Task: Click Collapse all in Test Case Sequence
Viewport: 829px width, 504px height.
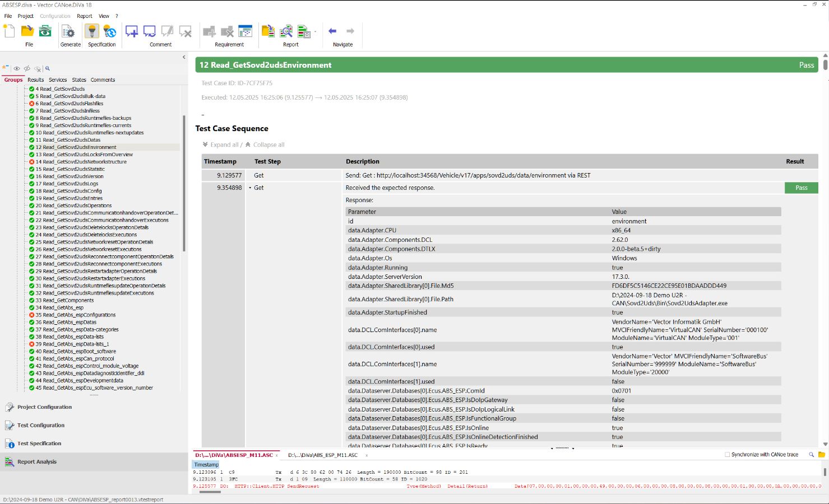Action: tap(265, 144)
